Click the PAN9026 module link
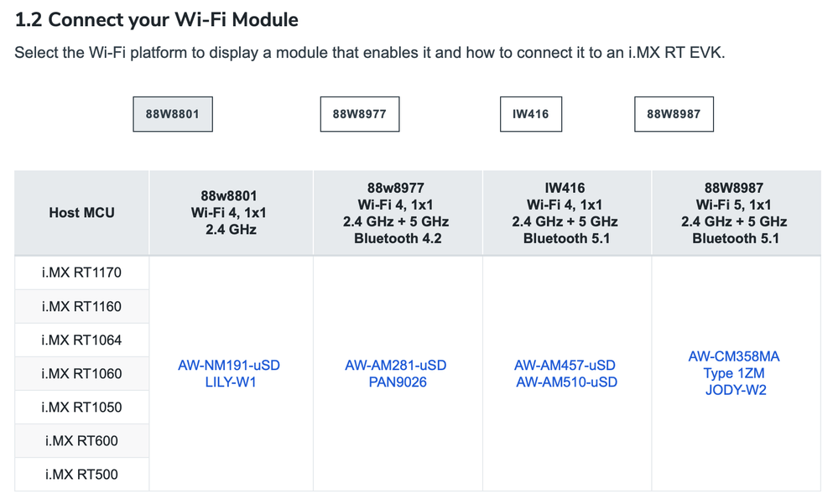The width and height of the screenshot is (838, 504). point(396,382)
